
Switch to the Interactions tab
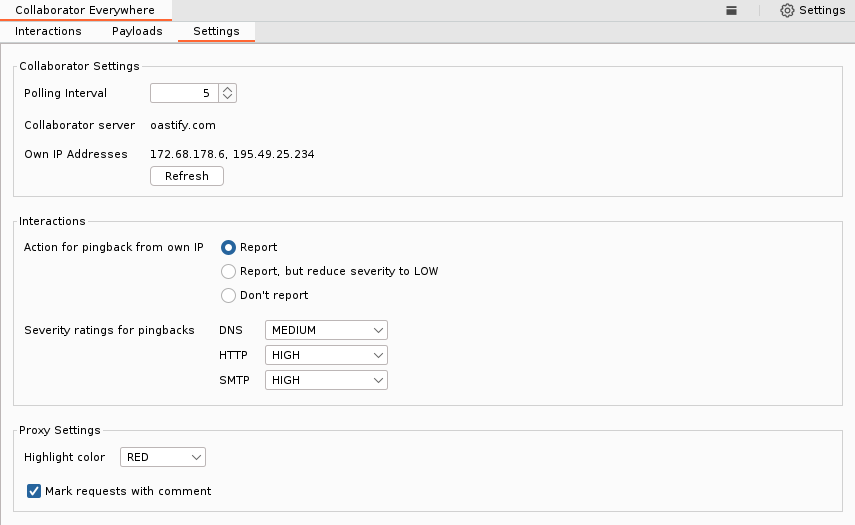48,31
